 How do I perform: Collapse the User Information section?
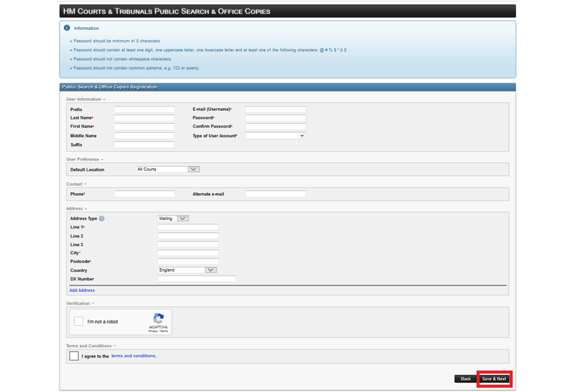coord(86,99)
